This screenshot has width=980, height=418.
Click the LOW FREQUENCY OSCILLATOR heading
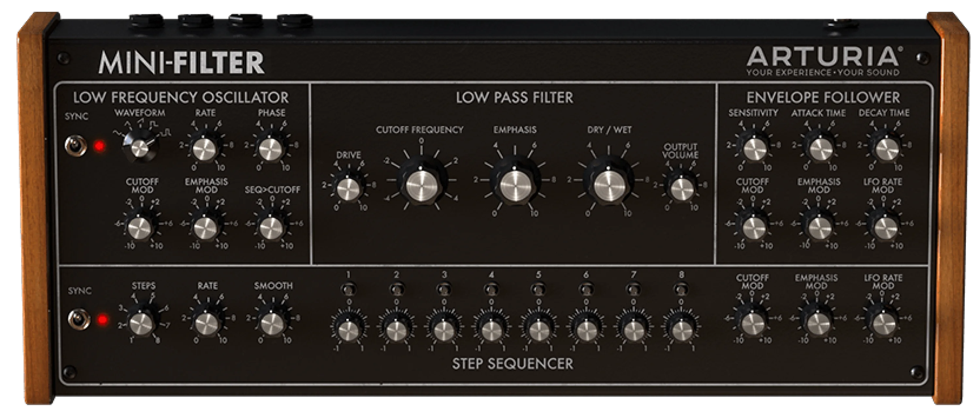pyautogui.click(x=181, y=97)
